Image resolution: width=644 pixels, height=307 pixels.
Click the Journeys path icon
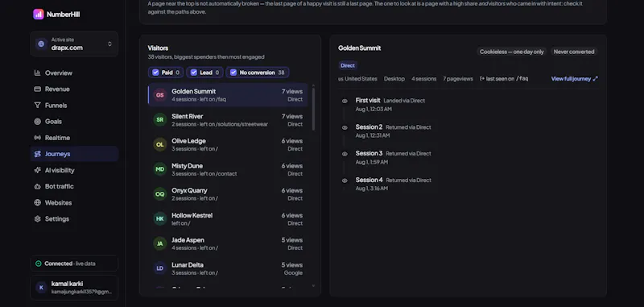[37, 154]
